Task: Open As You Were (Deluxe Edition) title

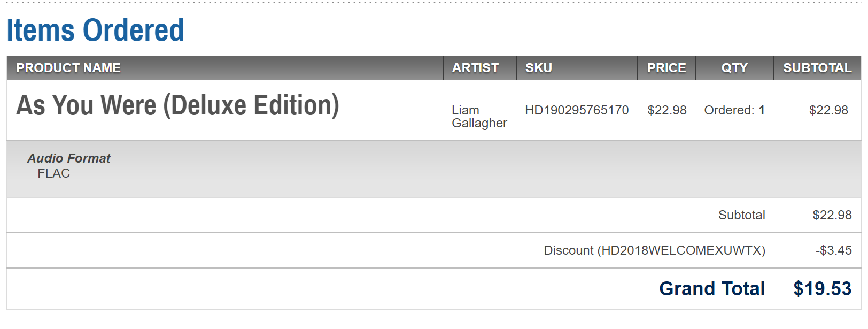Action: [x=177, y=105]
